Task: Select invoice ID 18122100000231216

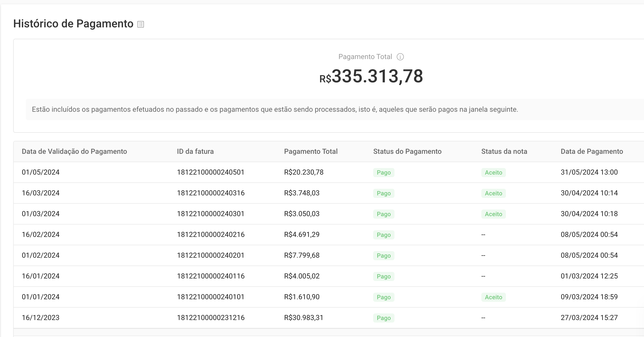Action: [211, 318]
